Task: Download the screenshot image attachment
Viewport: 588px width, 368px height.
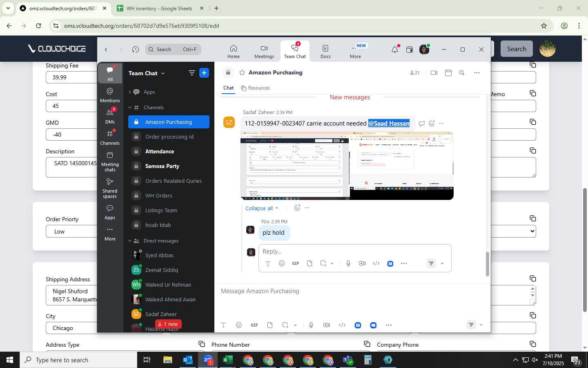Action: (x=434, y=139)
